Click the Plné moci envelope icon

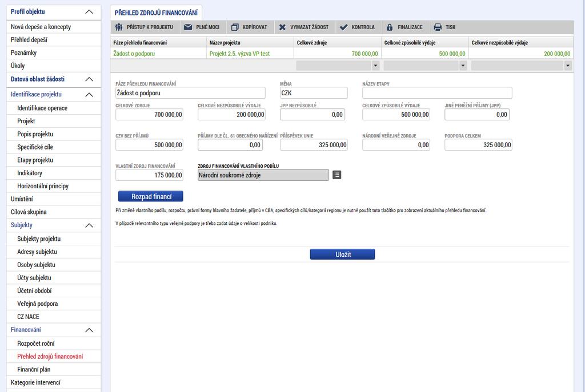pyautogui.click(x=188, y=27)
